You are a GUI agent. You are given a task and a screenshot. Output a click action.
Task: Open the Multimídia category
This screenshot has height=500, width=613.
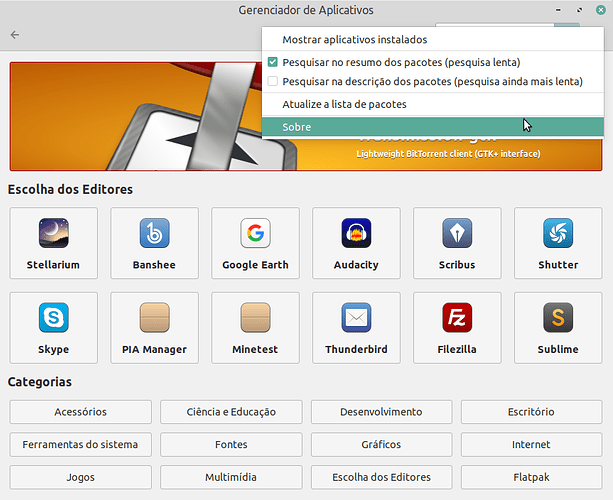point(231,477)
